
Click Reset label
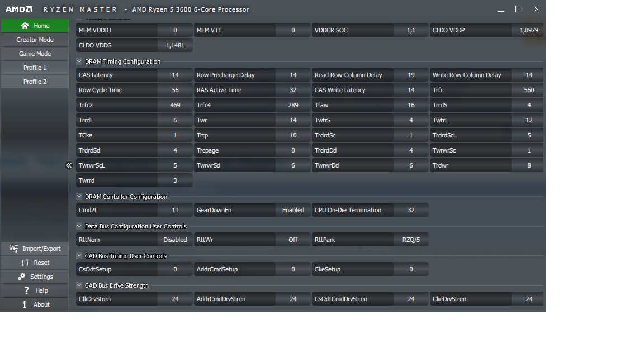(x=41, y=263)
